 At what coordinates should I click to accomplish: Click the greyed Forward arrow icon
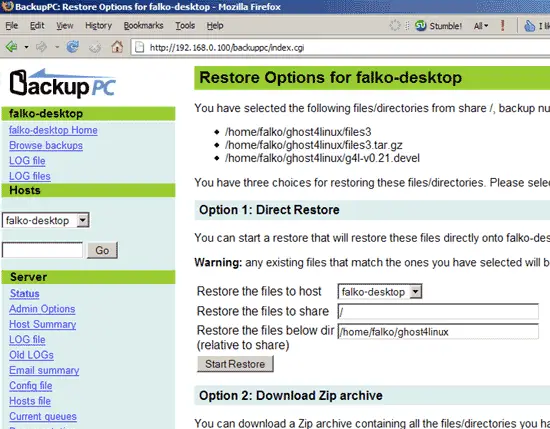[41, 47]
